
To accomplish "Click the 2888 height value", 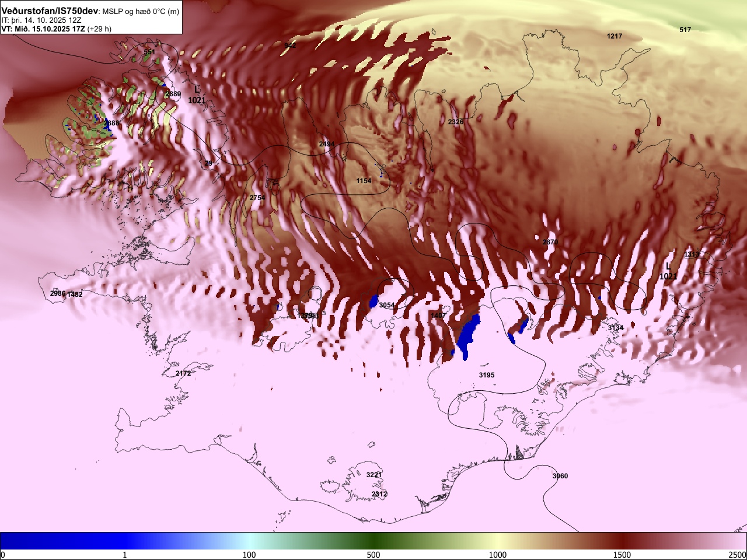I will point(111,123).
